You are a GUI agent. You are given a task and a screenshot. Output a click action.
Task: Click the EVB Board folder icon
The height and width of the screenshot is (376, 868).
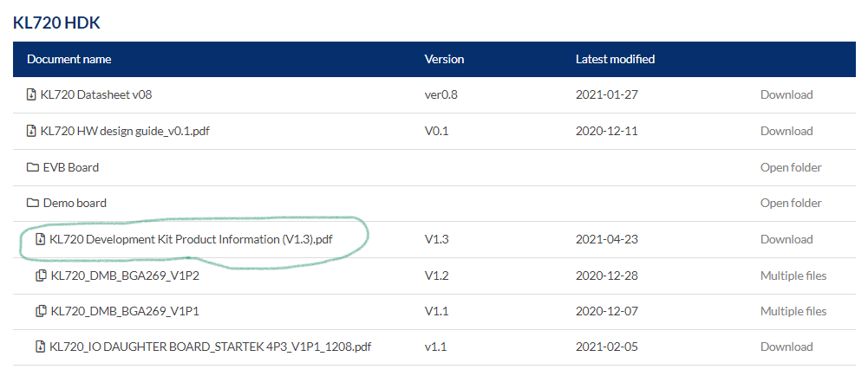pyautogui.click(x=33, y=167)
